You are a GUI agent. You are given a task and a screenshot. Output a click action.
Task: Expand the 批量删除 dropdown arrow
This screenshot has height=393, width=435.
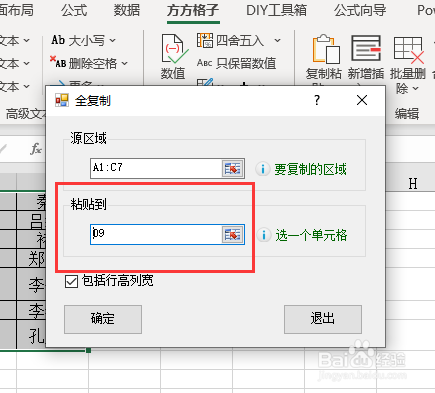(415, 89)
